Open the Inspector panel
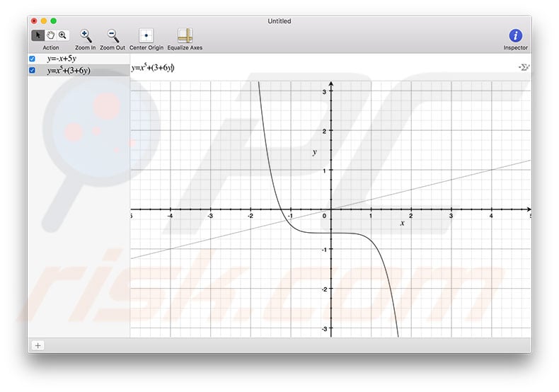The height and width of the screenshot is (392, 559). pos(515,35)
